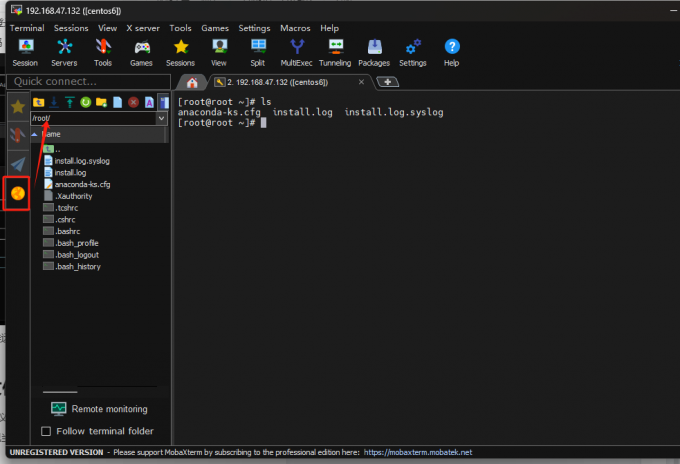The width and height of the screenshot is (680, 464).
Task: Click the Quick connect input field
Action: pyautogui.click(x=88, y=82)
